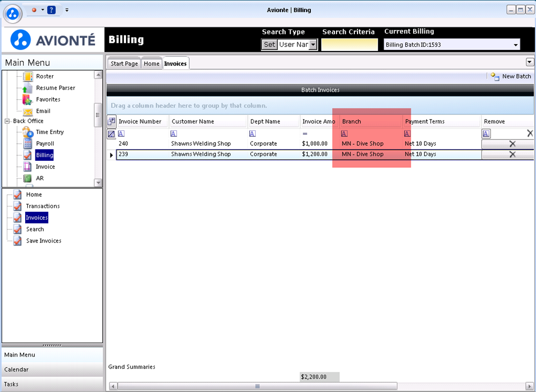Open Transactions in the billing submenu
The width and height of the screenshot is (536, 392).
point(43,206)
